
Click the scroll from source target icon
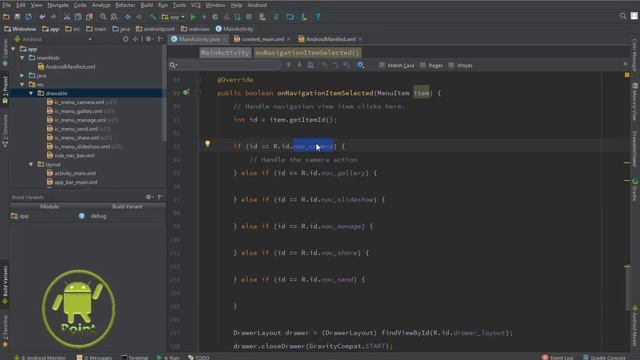(x=126, y=39)
